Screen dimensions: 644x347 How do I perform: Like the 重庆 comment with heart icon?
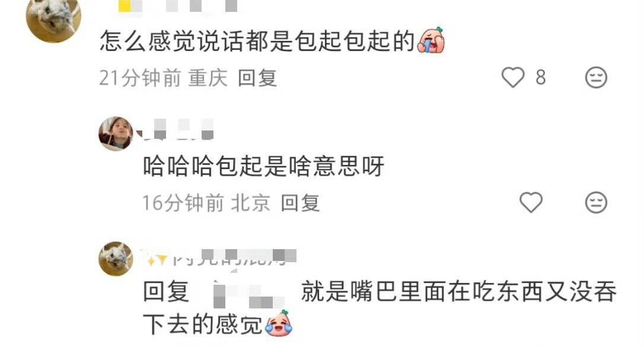pos(513,77)
